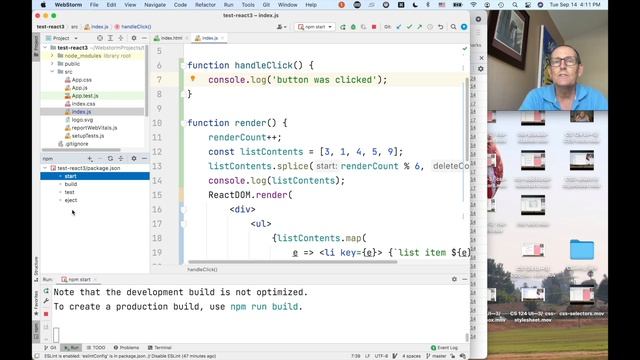The image size is (640, 360).
Task: Click the red stop square in the Run panel's left strip
Action: coord(46,314)
